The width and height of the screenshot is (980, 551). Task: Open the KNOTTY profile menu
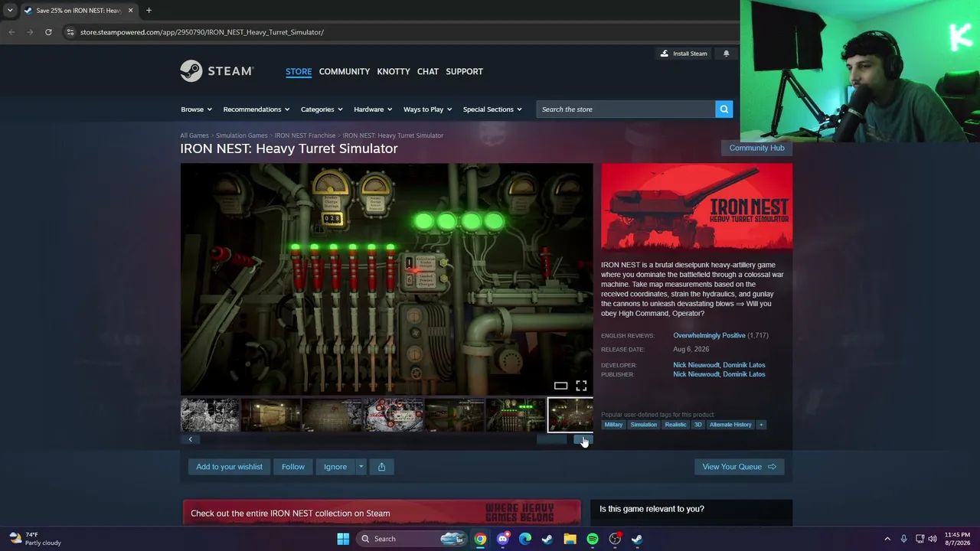pos(394,71)
